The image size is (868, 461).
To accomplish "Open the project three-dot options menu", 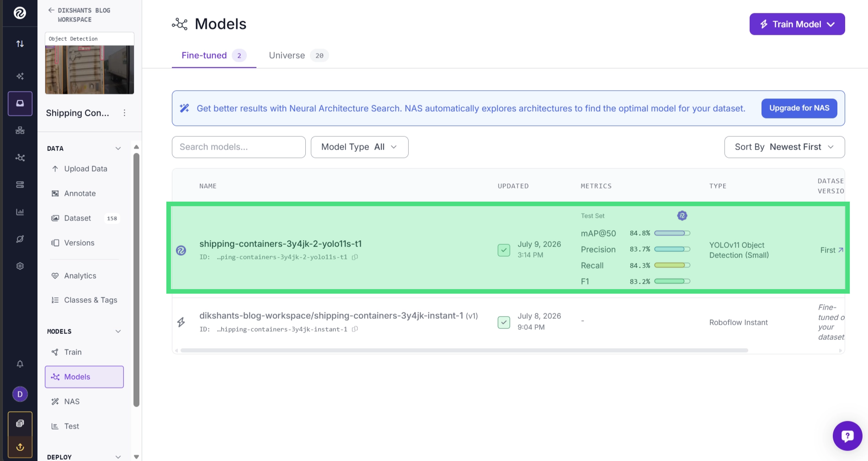I will coord(124,113).
